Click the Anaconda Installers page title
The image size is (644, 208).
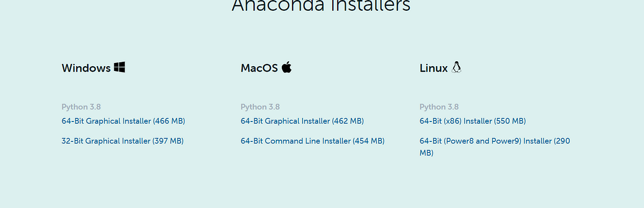click(x=321, y=5)
